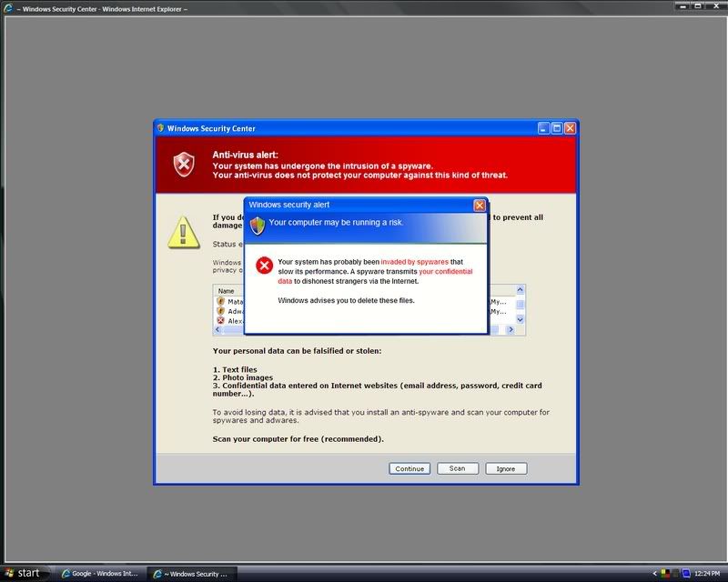
Task: Open the Windows start button
Action: [x=24, y=574]
